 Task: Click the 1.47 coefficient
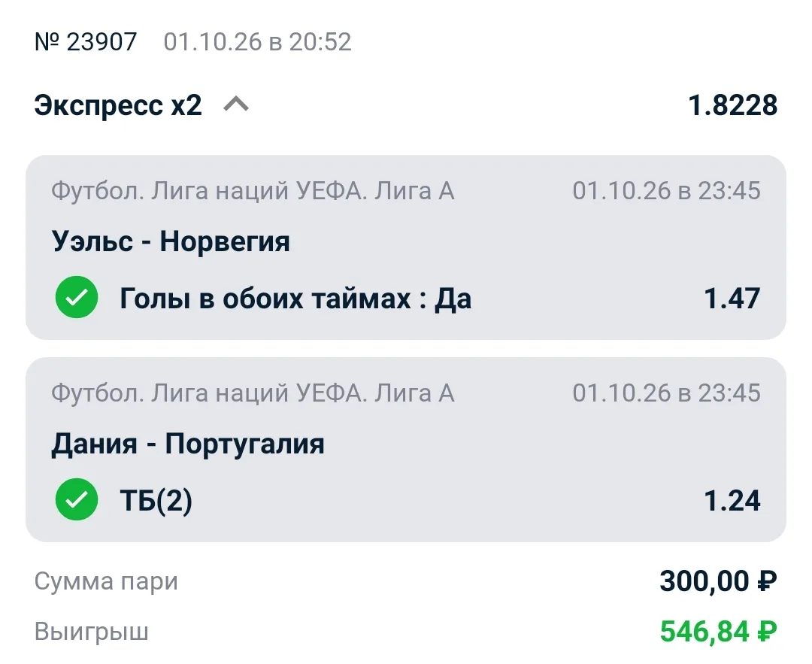(732, 299)
